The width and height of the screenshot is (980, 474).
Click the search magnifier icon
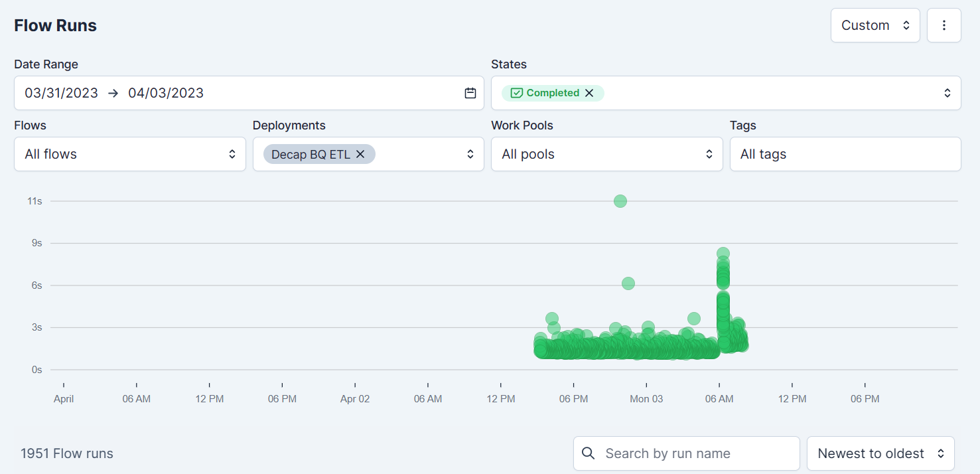click(588, 453)
